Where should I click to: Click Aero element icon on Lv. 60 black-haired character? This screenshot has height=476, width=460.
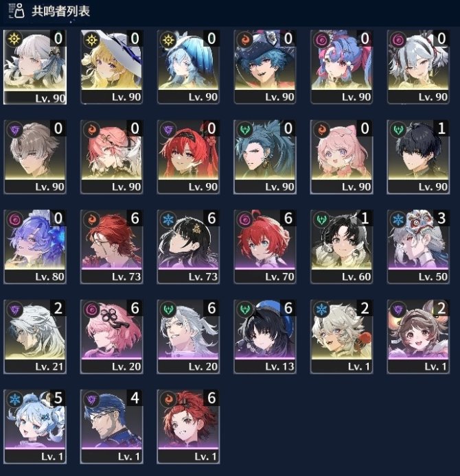[321, 219]
